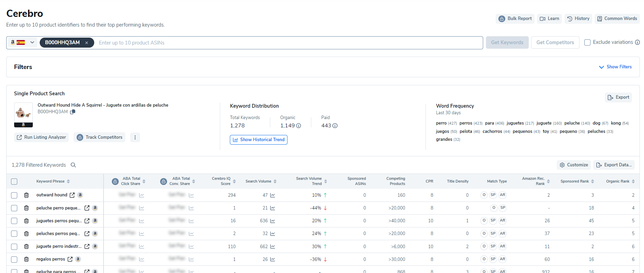Viewport: 644px width, 273px height.
Task: Export the single product search
Action: coord(618,97)
